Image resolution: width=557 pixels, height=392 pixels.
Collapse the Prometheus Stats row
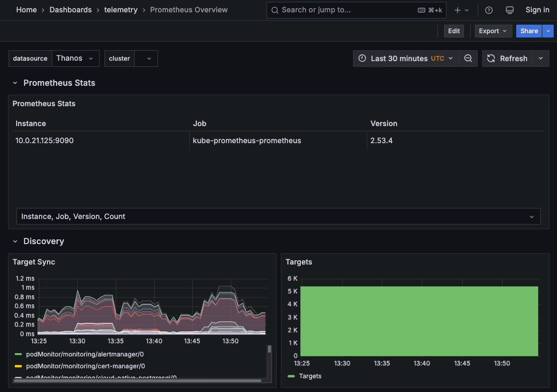tap(15, 83)
